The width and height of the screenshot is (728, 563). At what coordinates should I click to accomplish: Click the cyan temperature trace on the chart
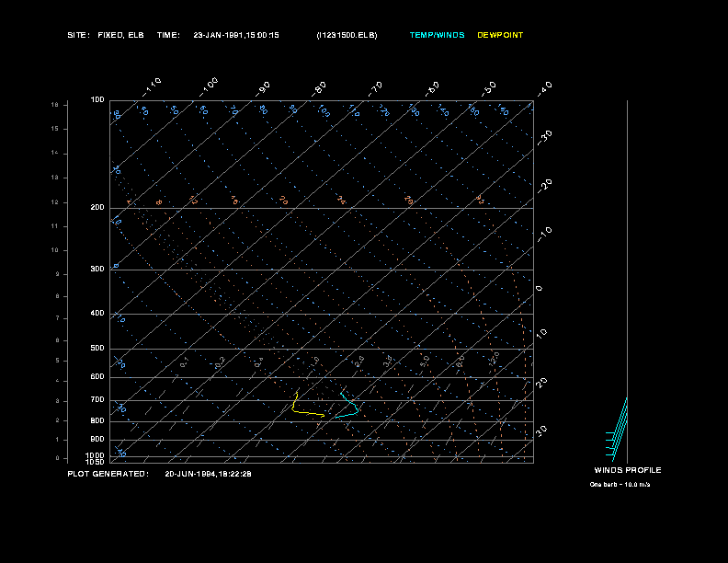(x=347, y=407)
